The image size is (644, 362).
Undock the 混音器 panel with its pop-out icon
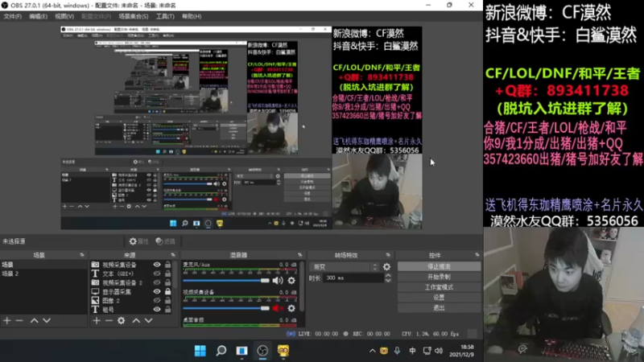coord(299,255)
